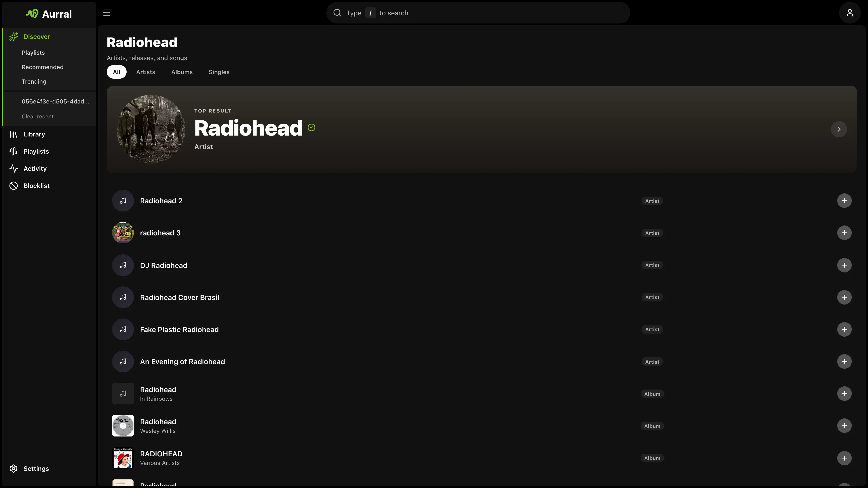Image resolution: width=868 pixels, height=488 pixels.
Task: Add DJ Radiohead with plus button
Action: [844, 265]
